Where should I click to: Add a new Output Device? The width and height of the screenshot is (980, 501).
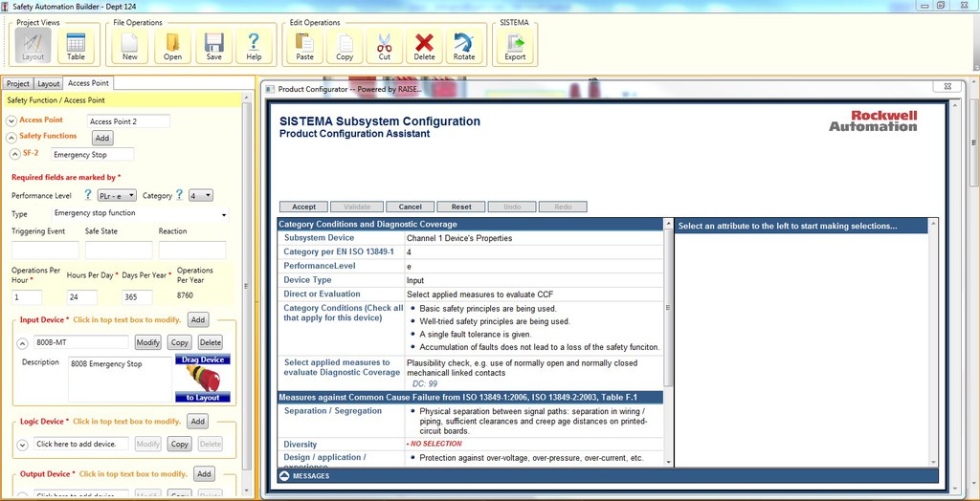click(x=205, y=474)
